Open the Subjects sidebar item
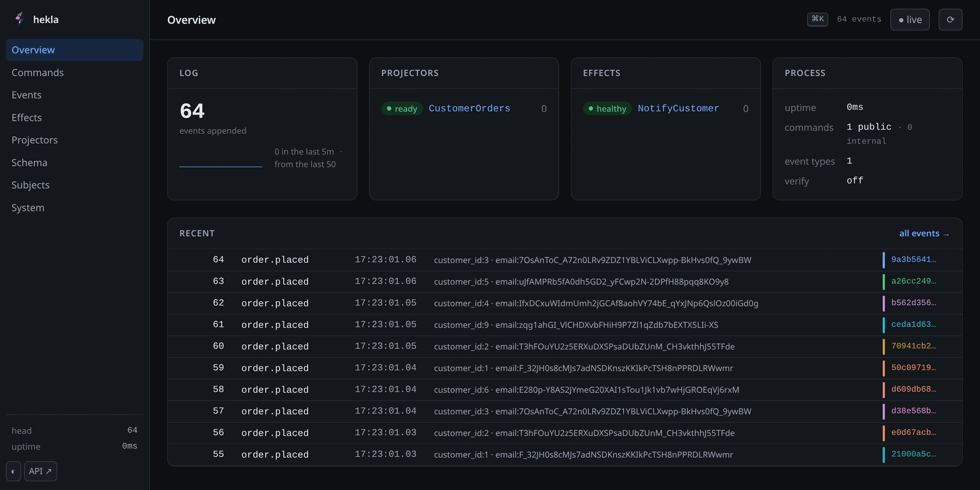The width and height of the screenshot is (980, 490). tap(75, 185)
